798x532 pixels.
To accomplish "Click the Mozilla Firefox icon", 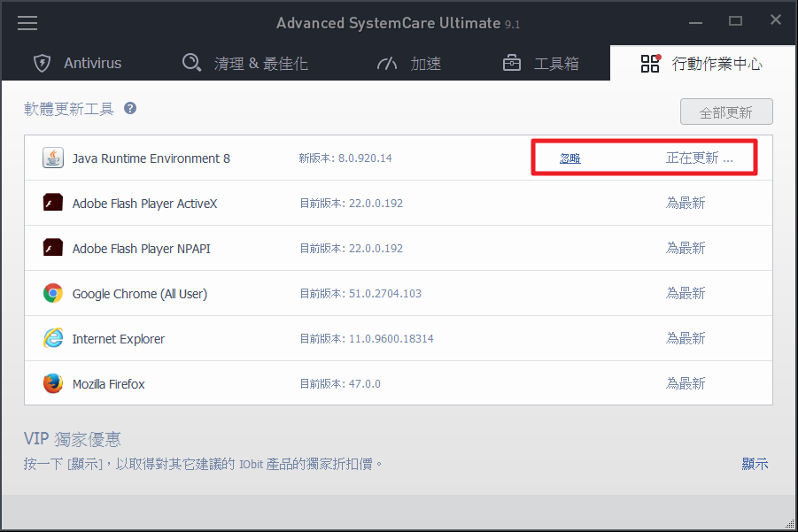I will 53,384.
